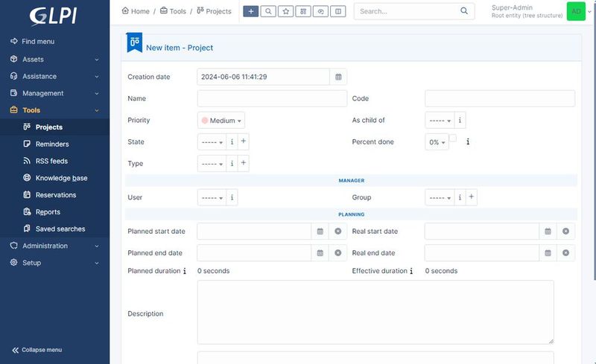Open Projects in the sidebar
596x364 pixels.
coord(54,127)
